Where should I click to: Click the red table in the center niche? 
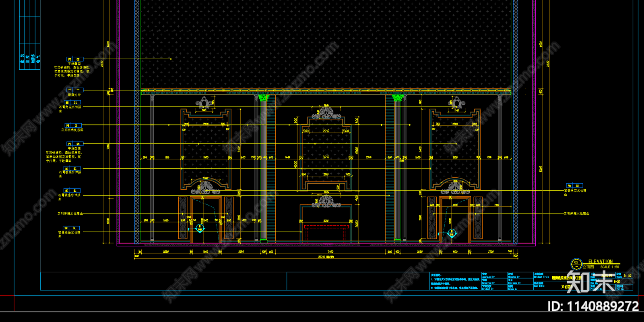point(326,233)
